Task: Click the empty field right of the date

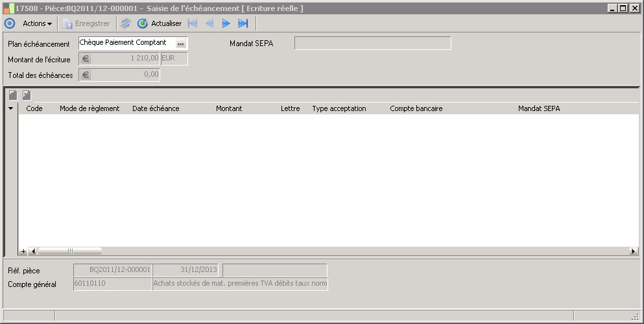Action: (x=274, y=270)
